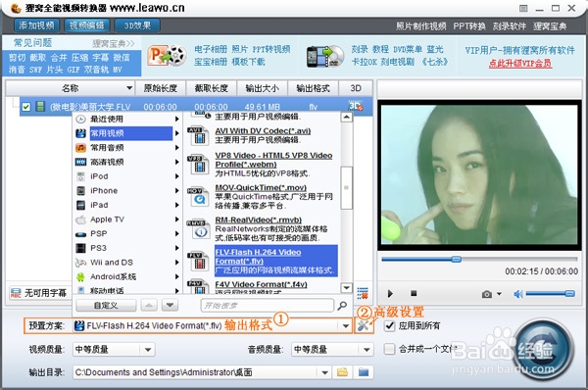Open advanced settings wrench icon

click(364, 325)
